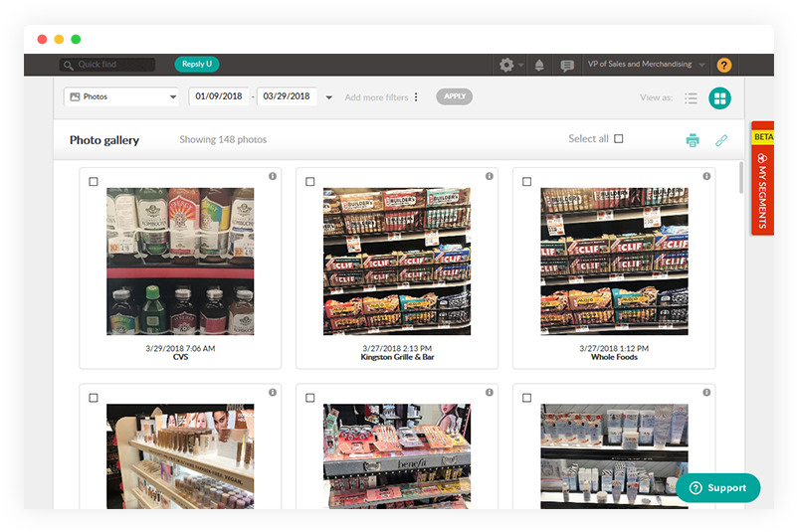Show info for the makeup shelf photo
The image size is (797, 532).
pyautogui.click(x=273, y=392)
